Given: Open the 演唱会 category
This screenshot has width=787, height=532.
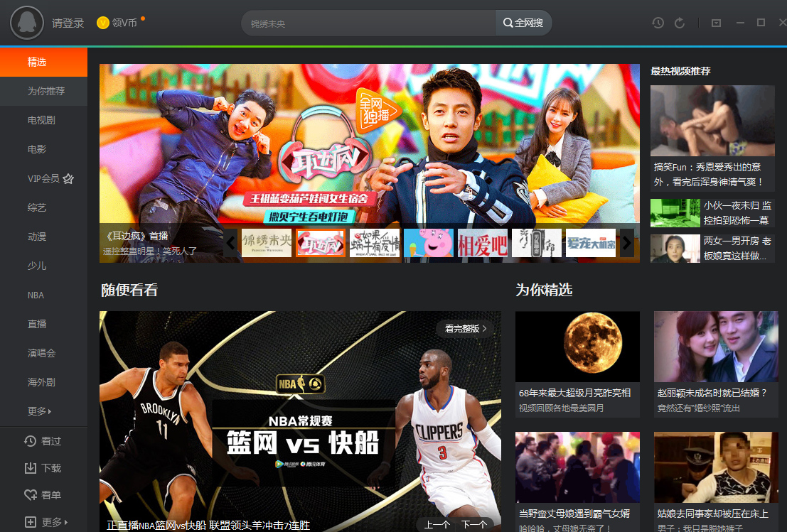Looking at the screenshot, I should 43,353.
